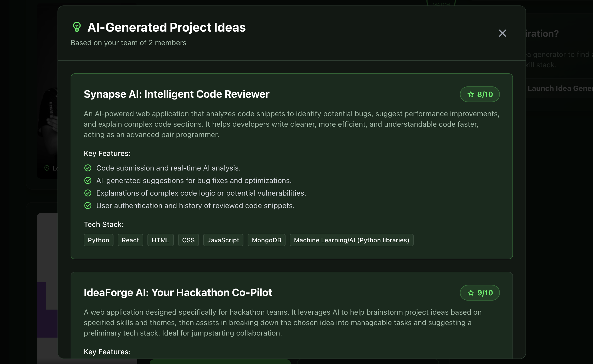Click checkmark icon beside AI-generated suggestions feature
The image size is (593, 364).
pos(88,180)
